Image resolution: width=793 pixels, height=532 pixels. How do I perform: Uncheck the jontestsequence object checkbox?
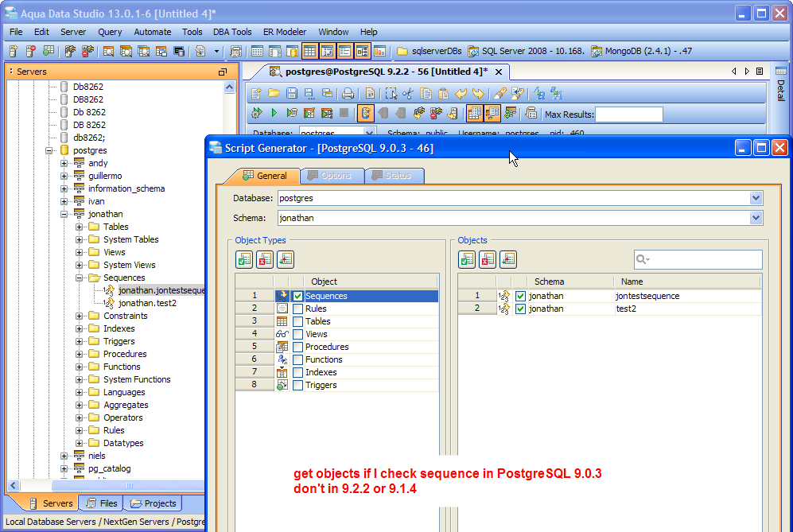[520, 296]
